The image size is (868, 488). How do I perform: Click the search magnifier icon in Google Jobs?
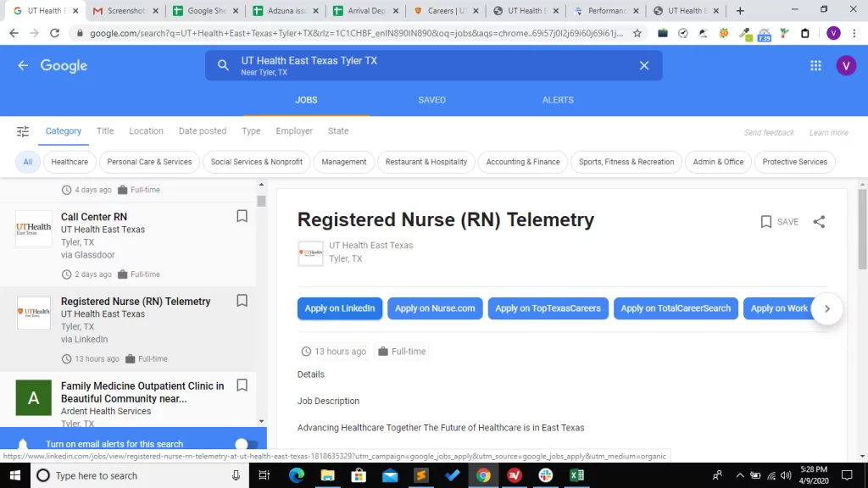223,65
